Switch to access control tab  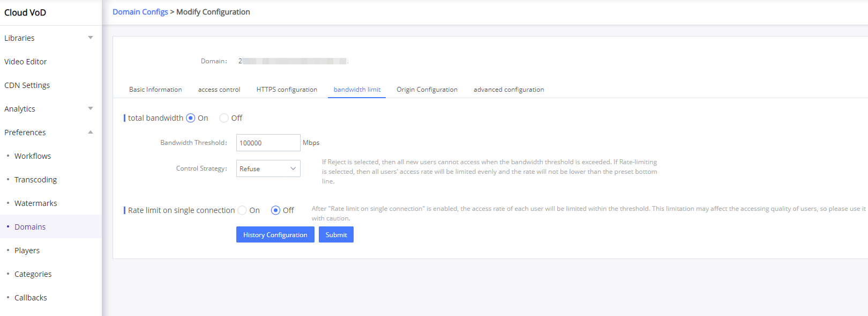pos(219,90)
